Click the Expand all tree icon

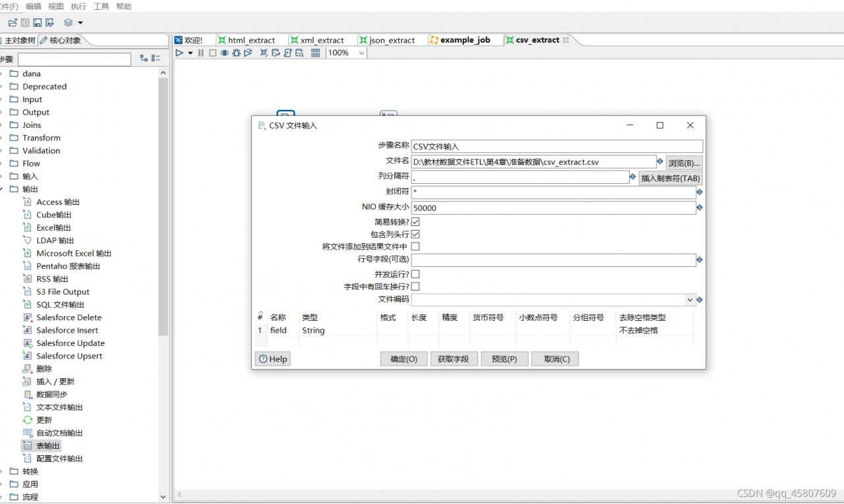tap(144, 59)
